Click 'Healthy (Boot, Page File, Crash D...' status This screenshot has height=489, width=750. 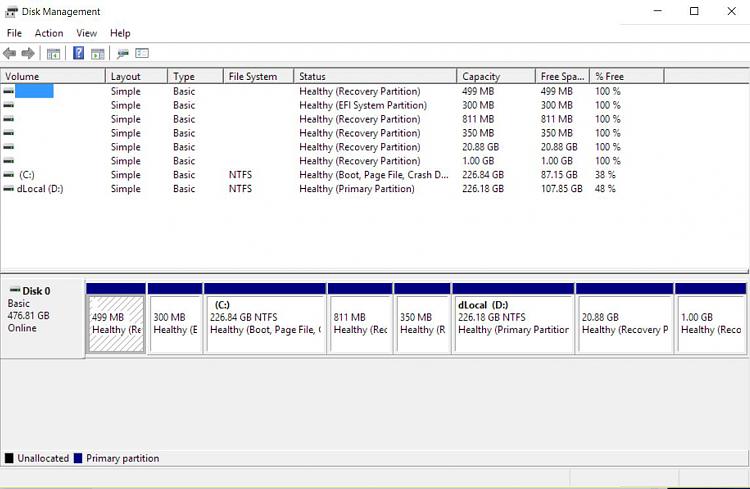(374, 175)
